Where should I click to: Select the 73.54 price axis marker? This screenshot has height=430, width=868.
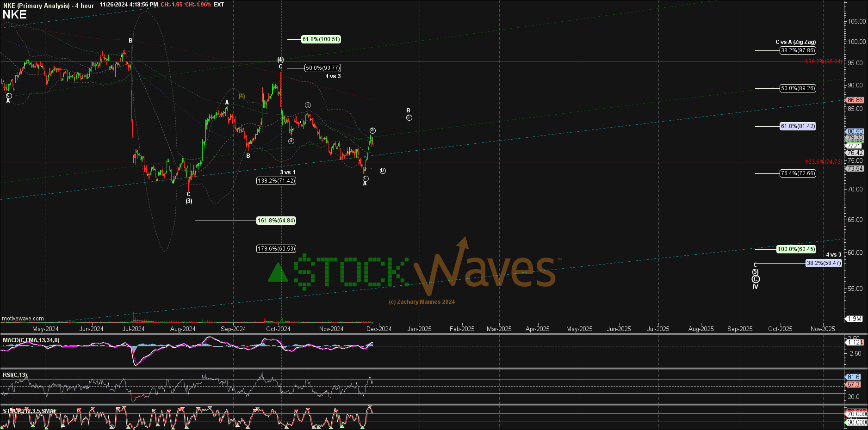click(855, 169)
